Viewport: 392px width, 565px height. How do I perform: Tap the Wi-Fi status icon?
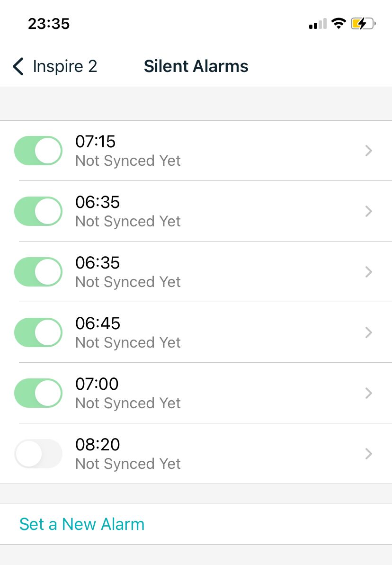(x=339, y=23)
